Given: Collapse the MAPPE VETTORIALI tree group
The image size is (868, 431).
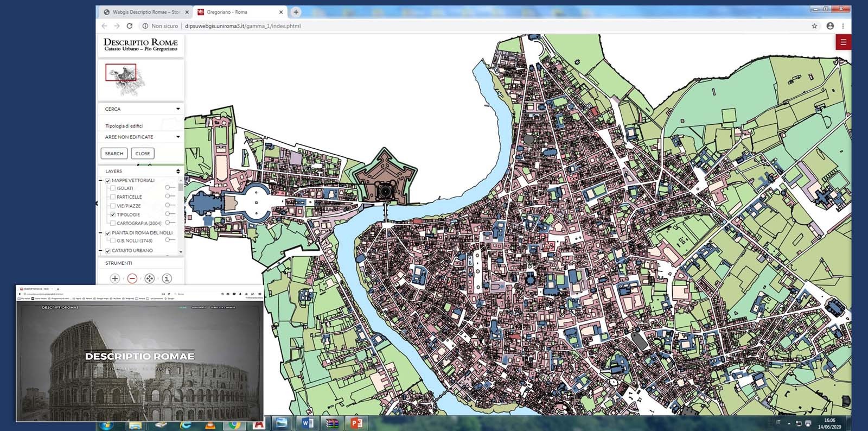Looking at the screenshot, I should [101, 180].
